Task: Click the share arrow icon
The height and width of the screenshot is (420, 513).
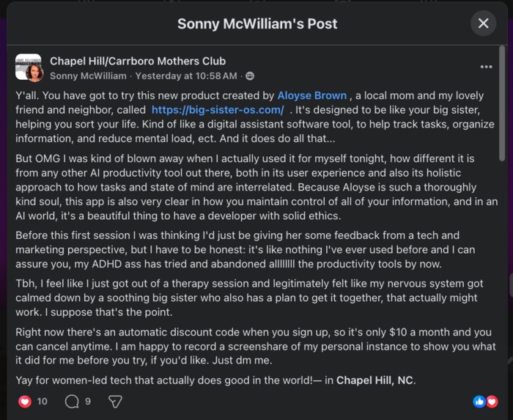Action: click(x=115, y=402)
